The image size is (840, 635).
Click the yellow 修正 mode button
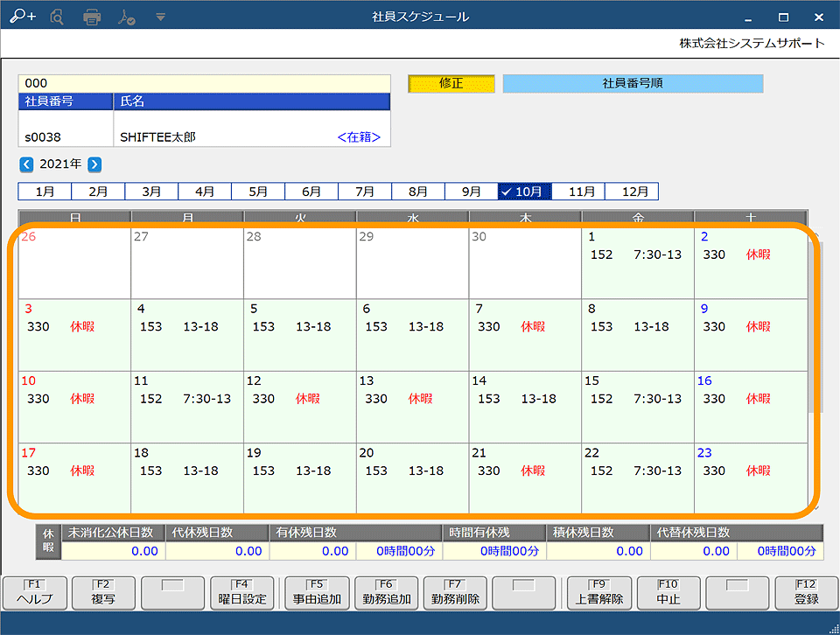pos(451,84)
